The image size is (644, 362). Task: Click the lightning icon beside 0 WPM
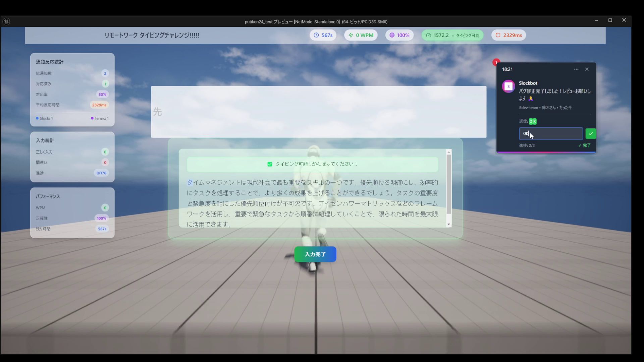pyautogui.click(x=351, y=35)
